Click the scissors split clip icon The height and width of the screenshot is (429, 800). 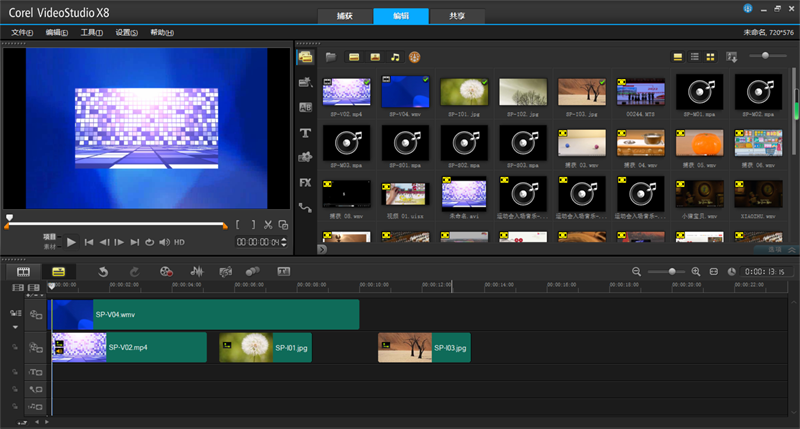tap(269, 225)
